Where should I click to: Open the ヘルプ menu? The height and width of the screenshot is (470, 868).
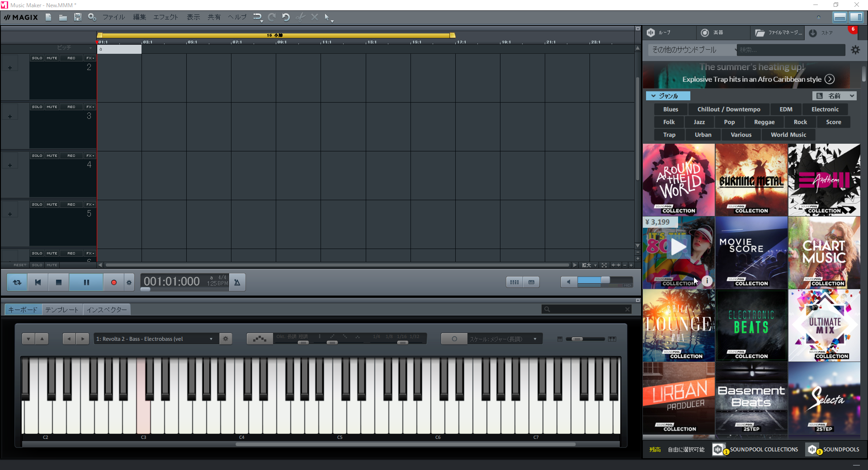click(x=237, y=17)
